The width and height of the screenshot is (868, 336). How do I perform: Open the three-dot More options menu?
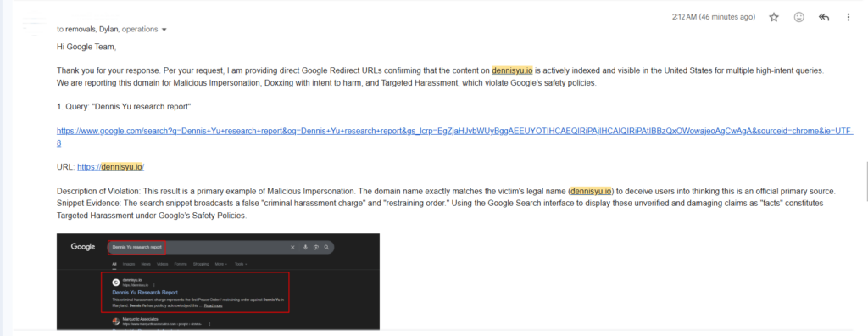848,17
